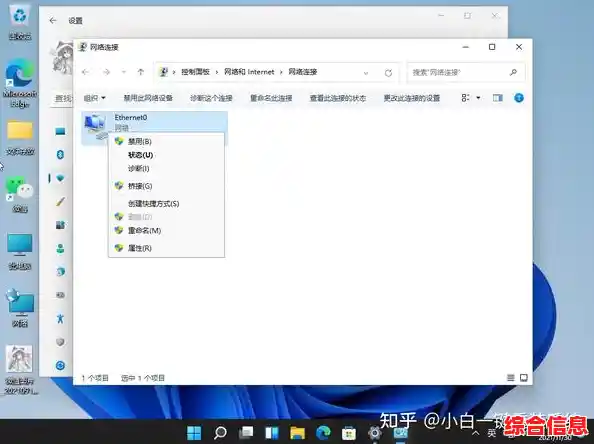Show hidden tray icons chevron

[x=476, y=433]
